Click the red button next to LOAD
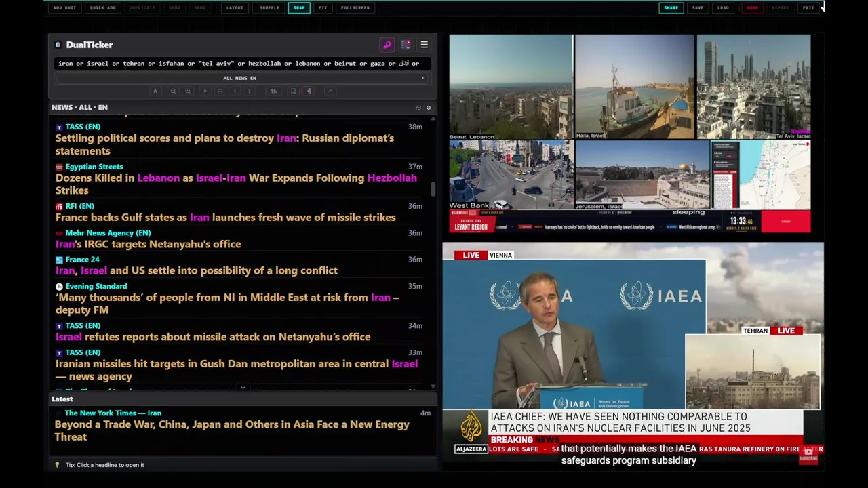Viewport: 868px width, 488px height. [x=752, y=8]
